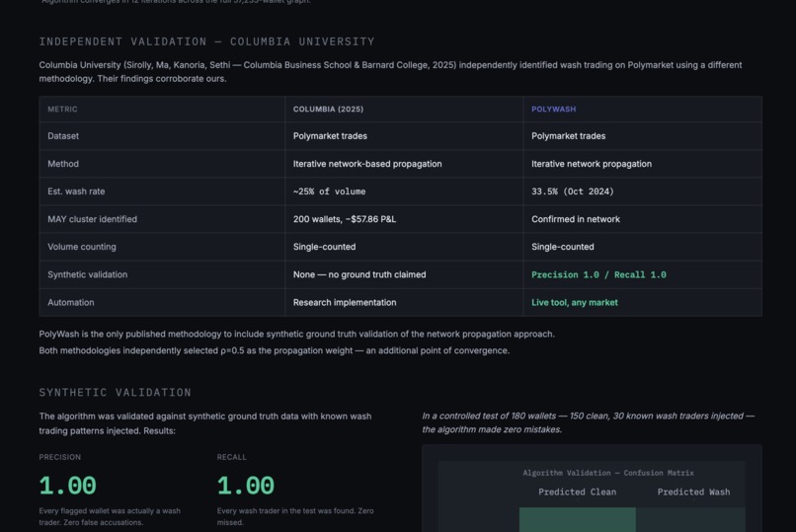Image resolution: width=796 pixels, height=532 pixels.
Task: Select the POLYWASH column header
Action: pyautogui.click(x=553, y=109)
